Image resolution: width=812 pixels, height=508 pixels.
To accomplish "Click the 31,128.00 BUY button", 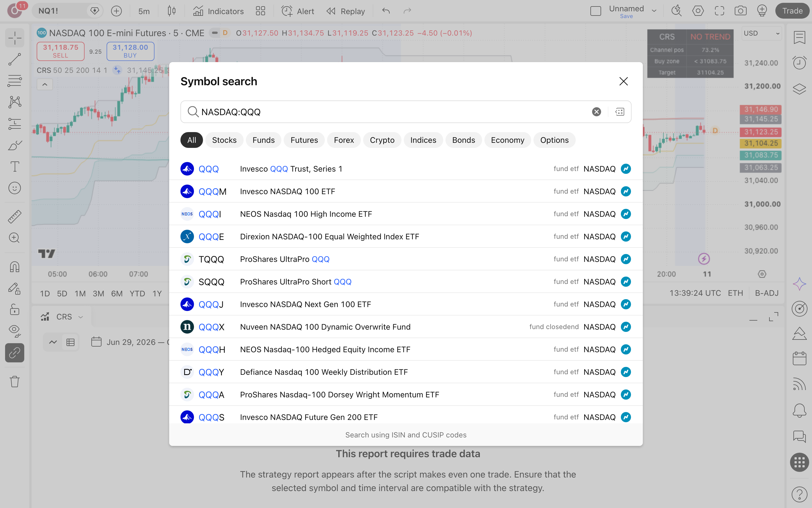I will click(130, 51).
